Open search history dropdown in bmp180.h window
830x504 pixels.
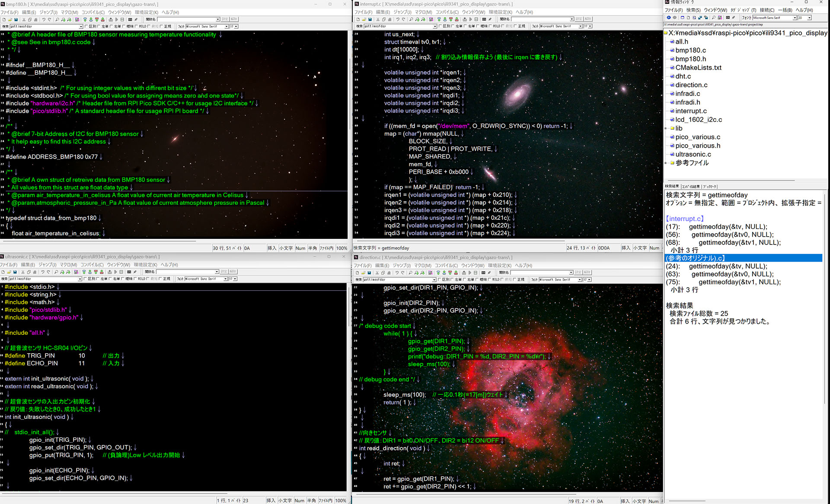(x=81, y=26)
